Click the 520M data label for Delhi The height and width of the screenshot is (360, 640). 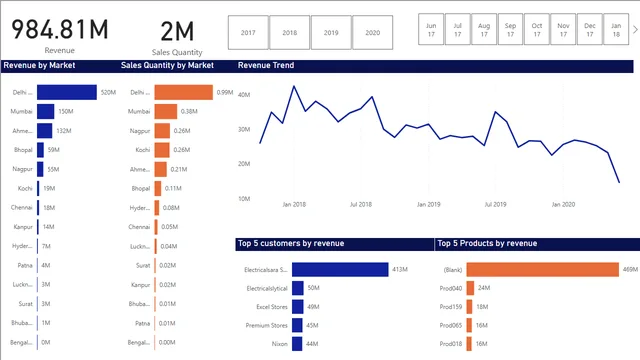[x=109, y=92]
